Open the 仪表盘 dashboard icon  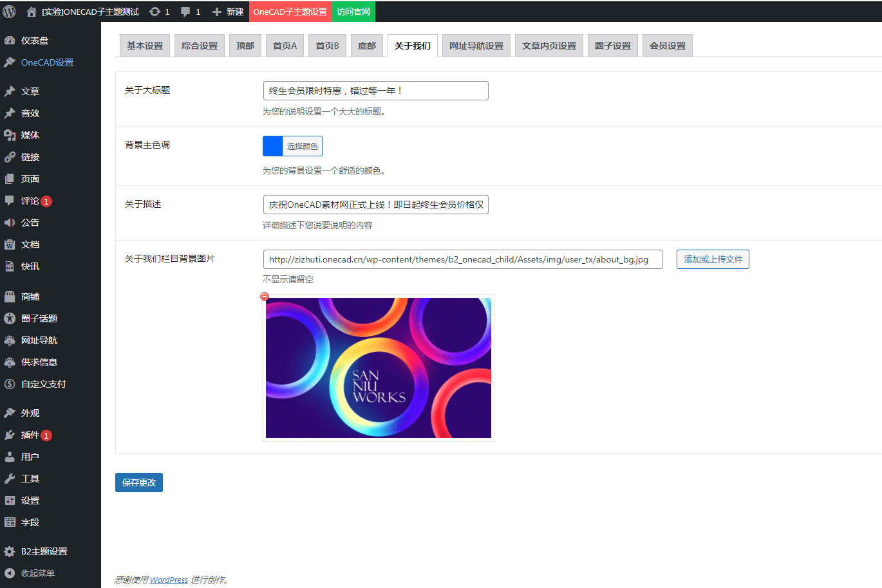[10, 41]
